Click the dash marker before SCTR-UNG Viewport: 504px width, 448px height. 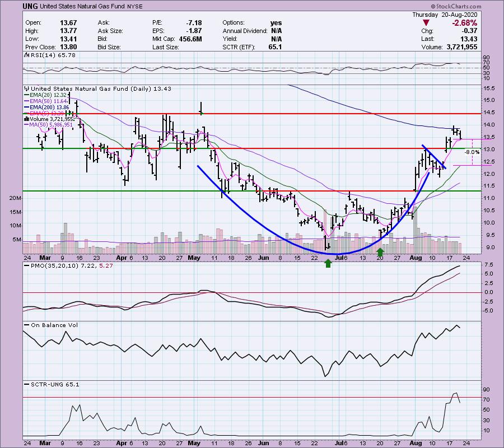[x=27, y=384]
